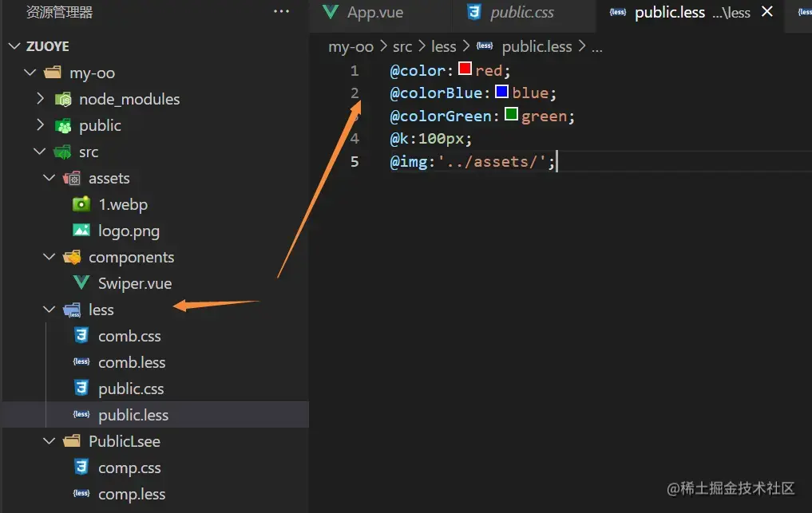The height and width of the screenshot is (513, 812).
Task: Open comb.css file
Action: (129, 336)
